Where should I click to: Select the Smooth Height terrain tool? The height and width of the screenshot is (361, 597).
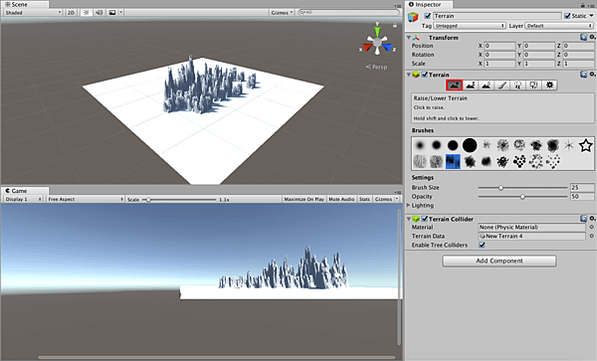[x=486, y=85]
